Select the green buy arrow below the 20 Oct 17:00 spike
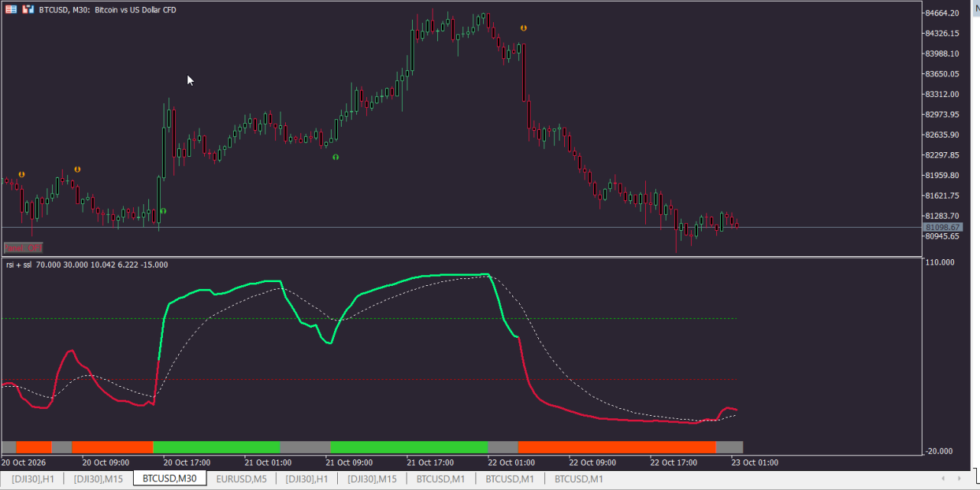The width and height of the screenshot is (980, 490). pyautogui.click(x=163, y=211)
